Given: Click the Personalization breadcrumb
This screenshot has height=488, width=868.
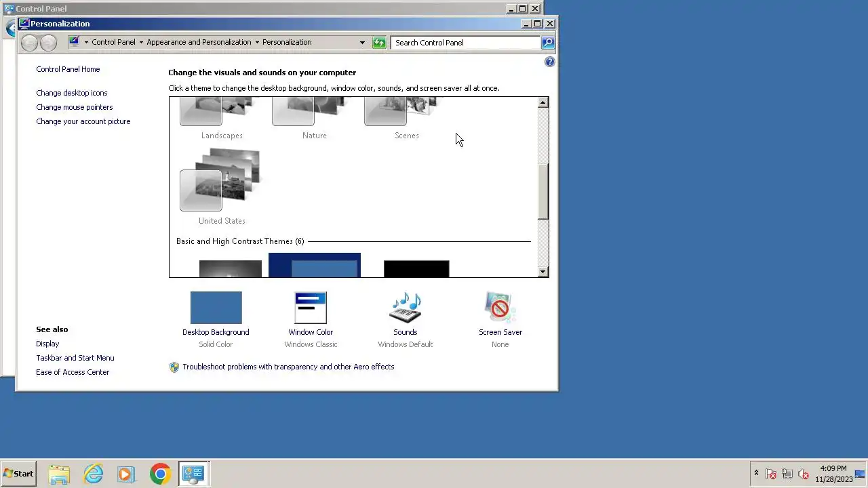Looking at the screenshot, I should (x=287, y=42).
